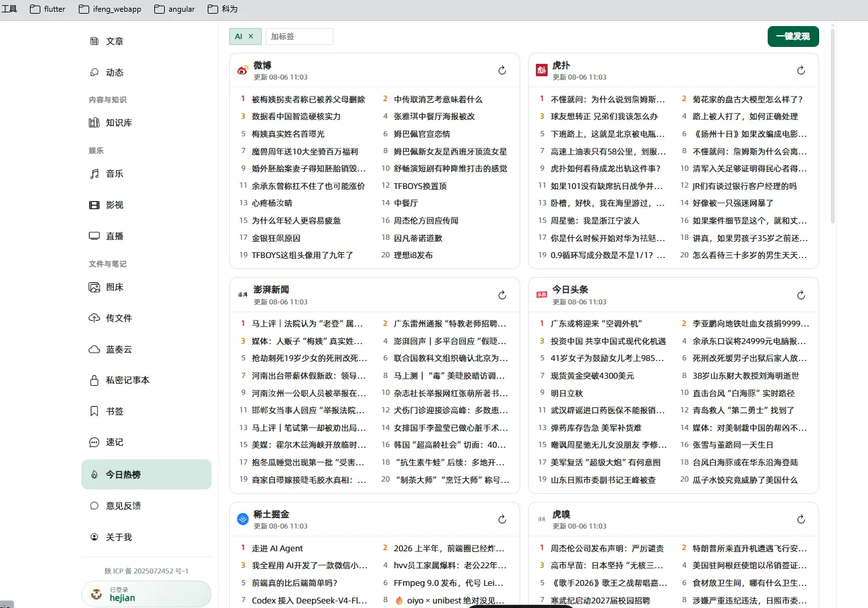Click the 虎嗅 logo icon
Screen dimensions: 868x608
[x=541, y=519]
